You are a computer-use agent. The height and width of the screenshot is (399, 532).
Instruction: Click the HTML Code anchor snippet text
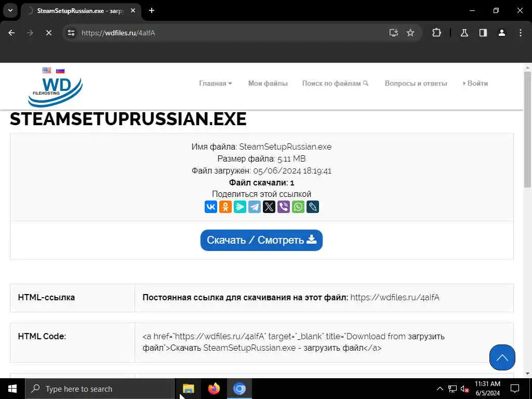pos(294,342)
